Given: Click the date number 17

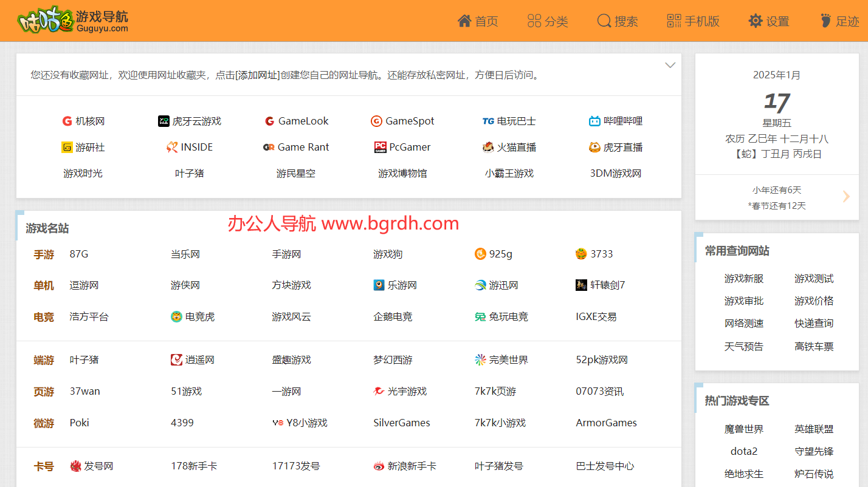Looking at the screenshot, I should click(x=777, y=101).
